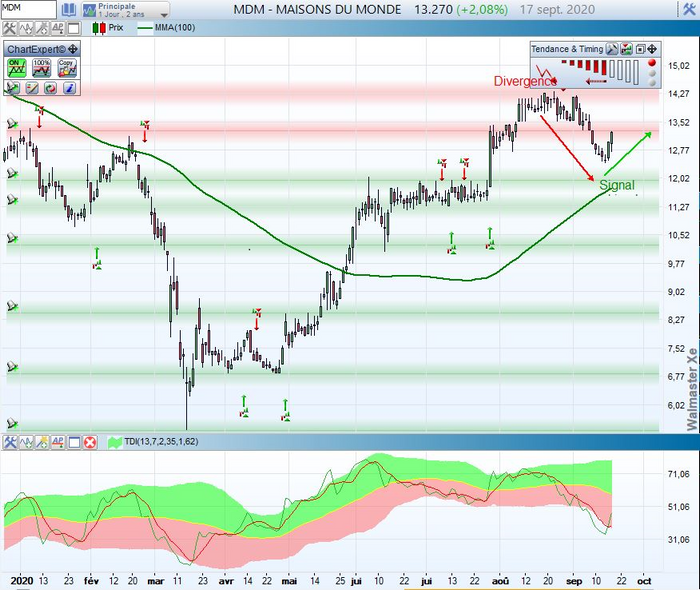Click the MDM ticker input field
Screen dimensions: 700x590
[x=29, y=9]
